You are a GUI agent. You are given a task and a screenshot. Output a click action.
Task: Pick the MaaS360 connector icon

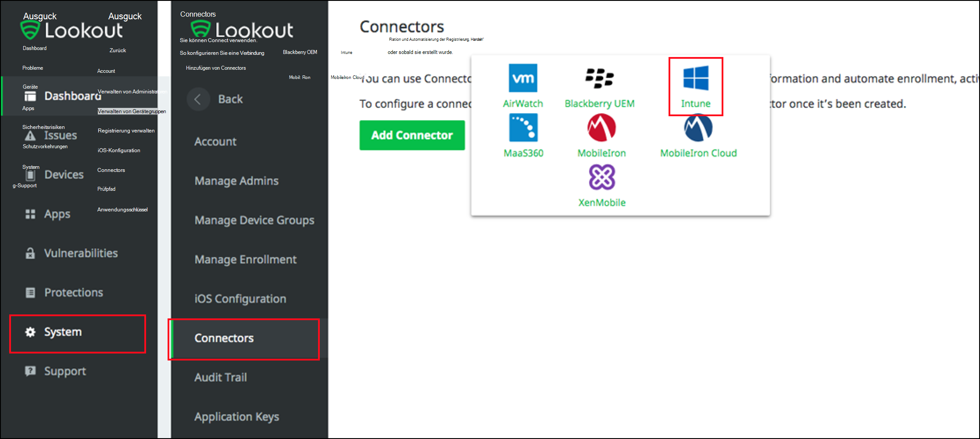[523, 128]
